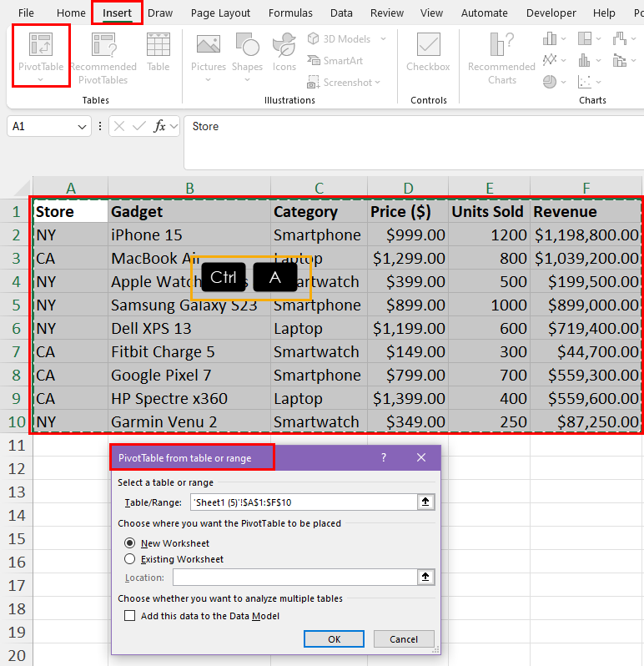This screenshot has height=666, width=644.
Task: Expand the fx function dropdown arrow
Action: tap(174, 126)
